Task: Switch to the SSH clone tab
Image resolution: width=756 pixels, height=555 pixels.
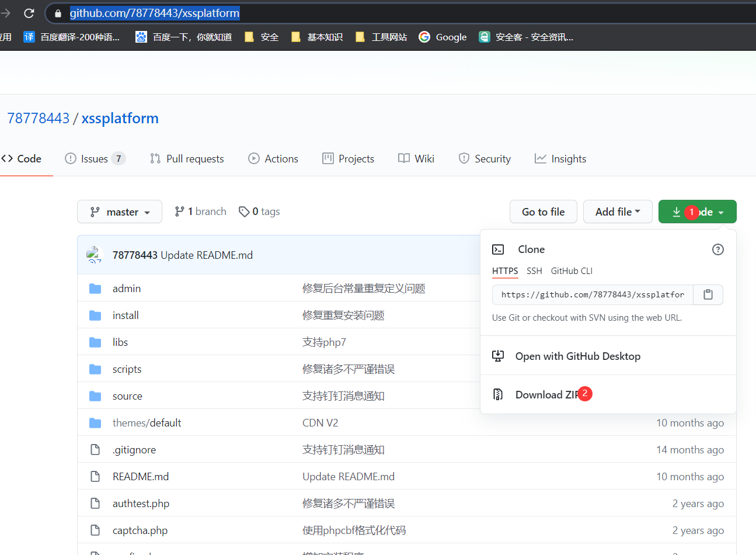Action: point(534,270)
